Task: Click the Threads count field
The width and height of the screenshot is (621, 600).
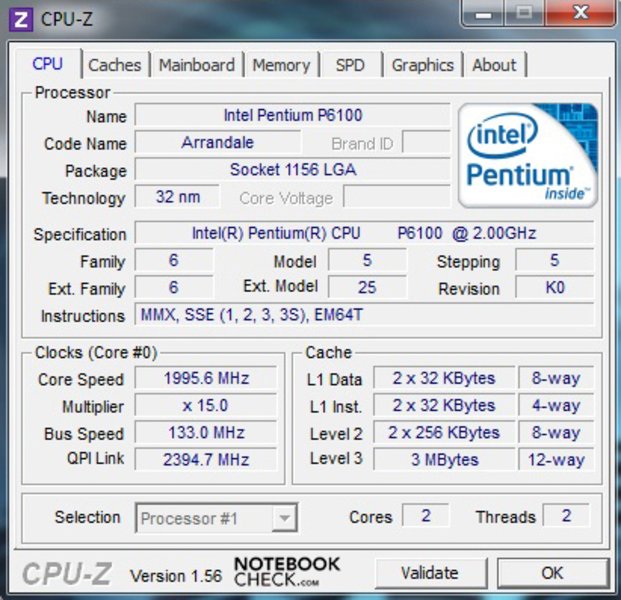Action: point(566,516)
